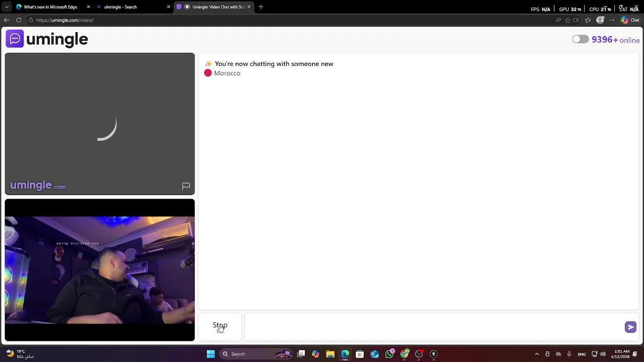The width and height of the screenshot is (644, 362).
Task: Open Task View on the taskbar
Action: [x=301, y=354]
